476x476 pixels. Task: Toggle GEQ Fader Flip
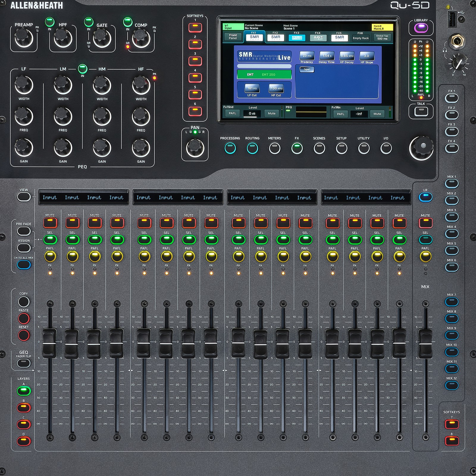pos(24,363)
